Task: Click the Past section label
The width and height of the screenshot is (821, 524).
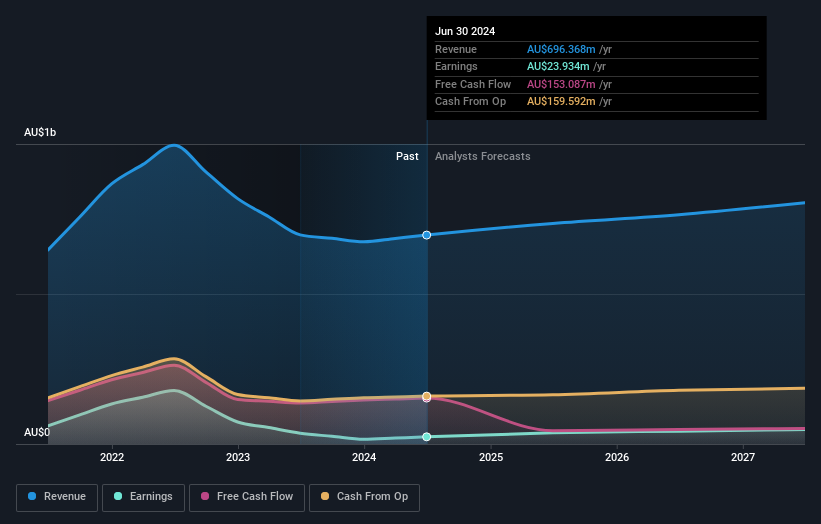Action: [407, 157]
